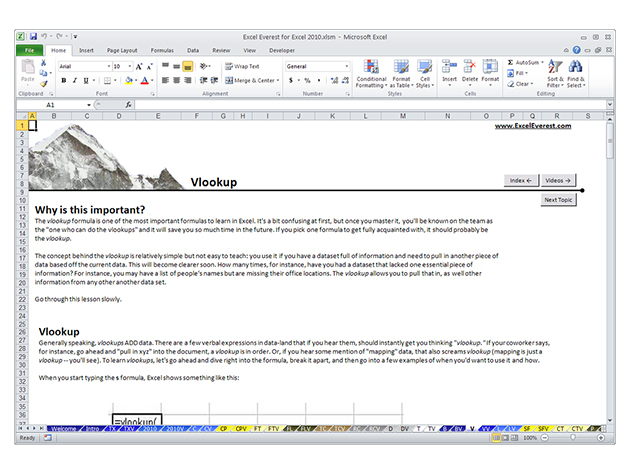This screenshot has height=473, width=630.
Task: Expand the Merge & Center dropdown arrow
Action: tap(278, 80)
